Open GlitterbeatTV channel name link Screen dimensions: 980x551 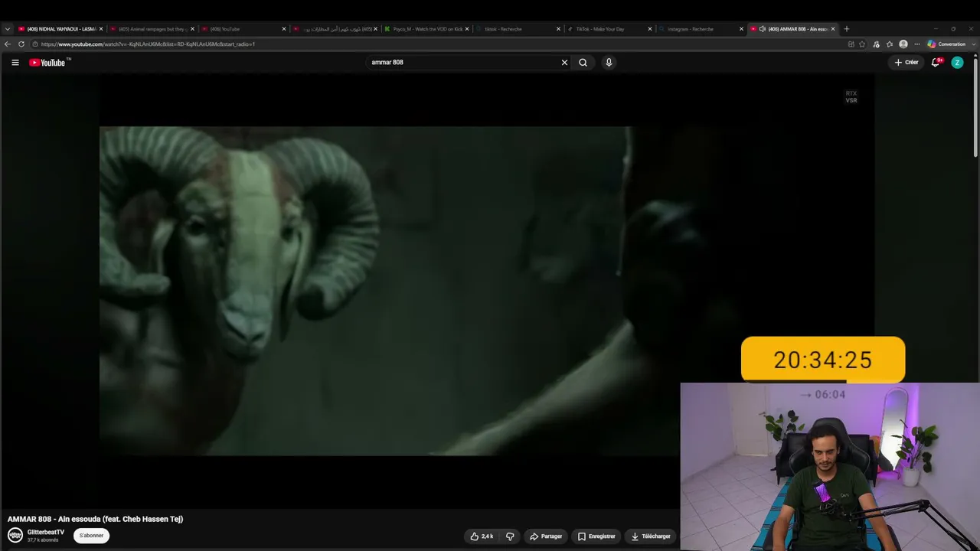click(46, 532)
